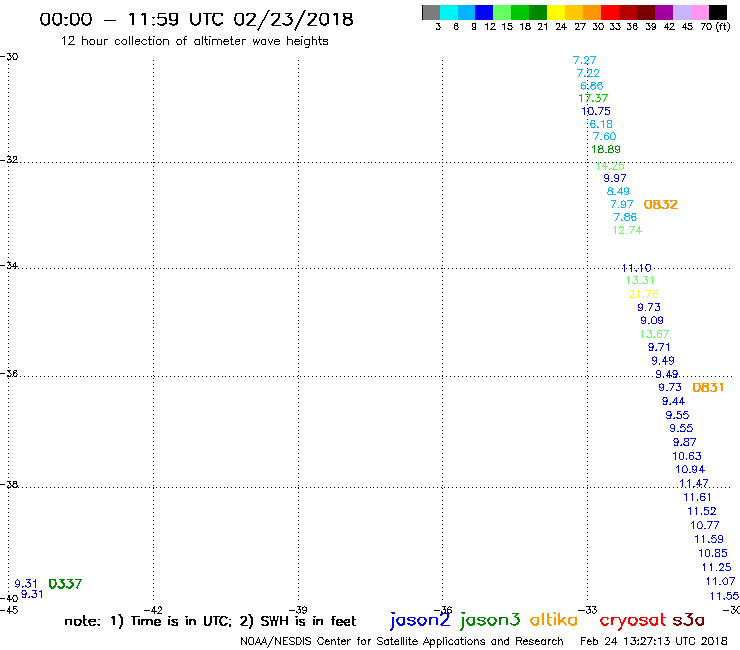Click the -39 longitude axis label
The width and height of the screenshot is (740, 650).
coord(298,610)
